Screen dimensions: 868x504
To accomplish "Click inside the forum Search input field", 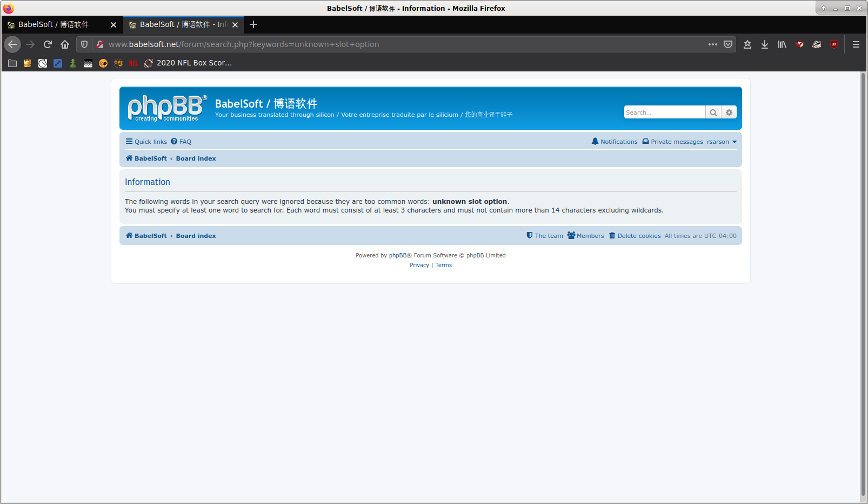I will [x=664, y=112].
